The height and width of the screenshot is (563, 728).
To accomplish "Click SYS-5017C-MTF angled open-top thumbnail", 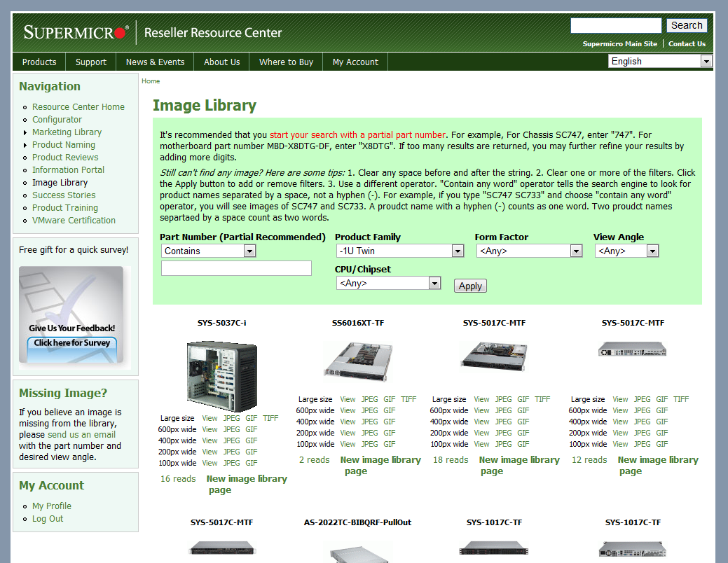I will click(494, 357).
